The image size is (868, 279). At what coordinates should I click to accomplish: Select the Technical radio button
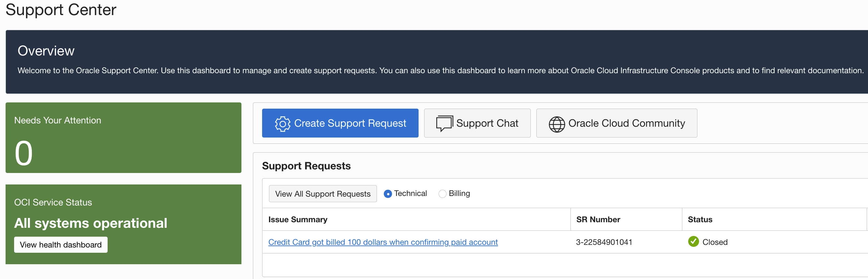point(387,194)
